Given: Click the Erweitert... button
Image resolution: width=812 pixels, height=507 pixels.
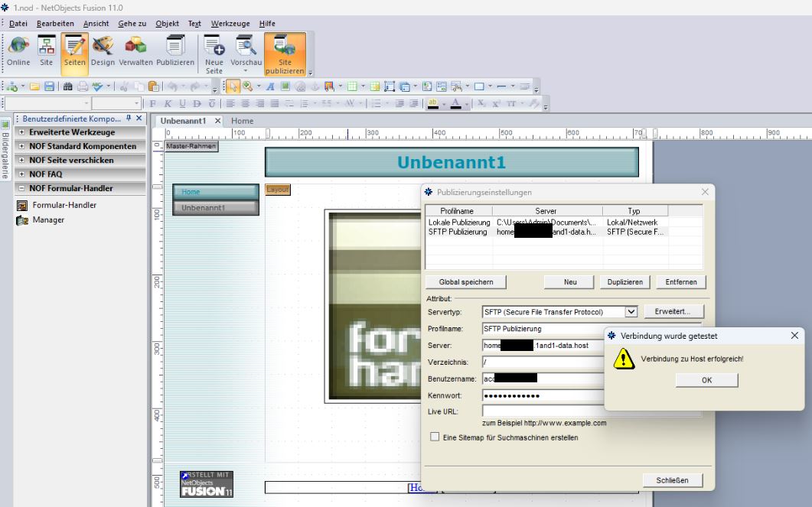Looking at the screenshot, I should pyautogui.click(x=673, y=311).
